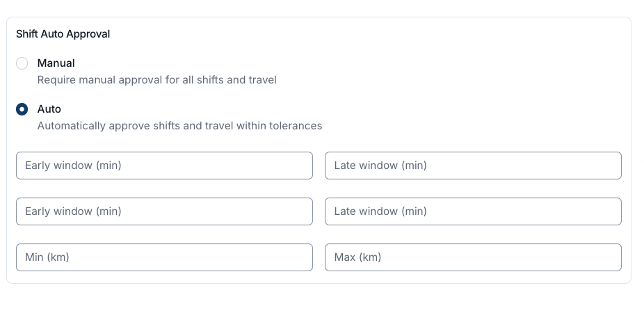Image resolution: width=644 pixels, height=313 pixels.
Task: Click placeholder text in first Late window field
Action: pyautogui.click(x=380, y=166)
